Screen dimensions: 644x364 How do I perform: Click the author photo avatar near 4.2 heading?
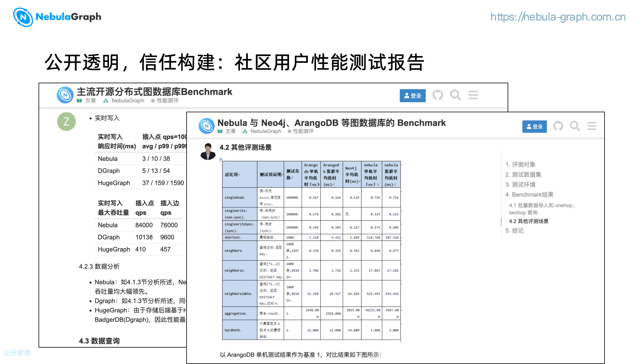(x=208, y=151)
